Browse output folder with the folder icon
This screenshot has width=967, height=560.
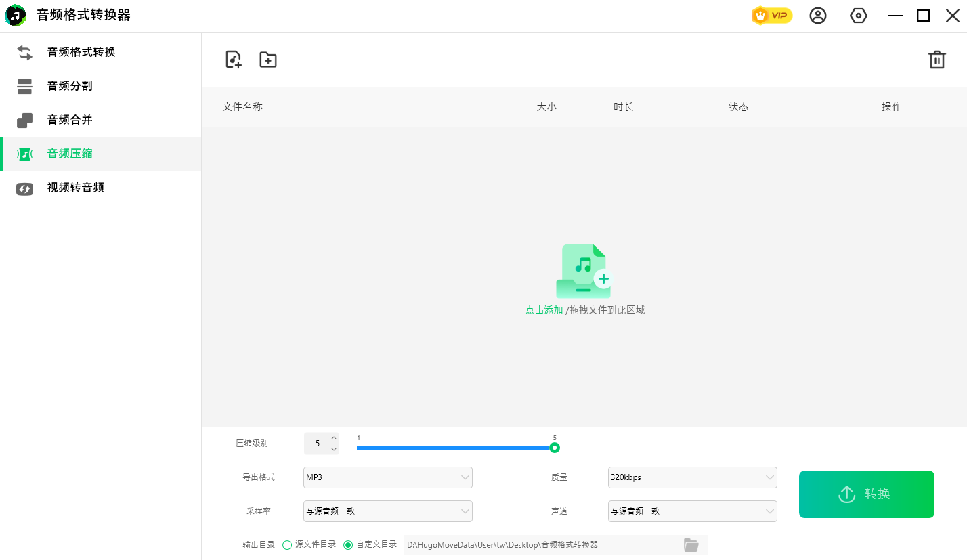pos(691,544)
